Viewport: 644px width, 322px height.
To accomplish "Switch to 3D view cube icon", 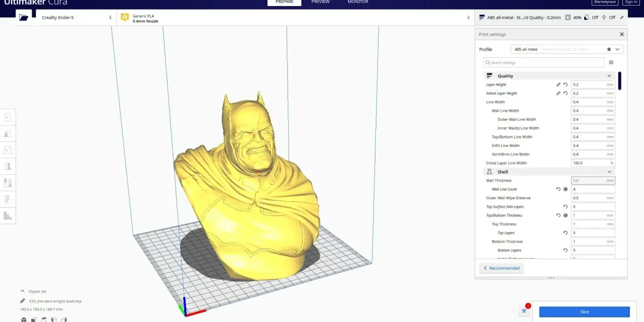I will (24, 319).
